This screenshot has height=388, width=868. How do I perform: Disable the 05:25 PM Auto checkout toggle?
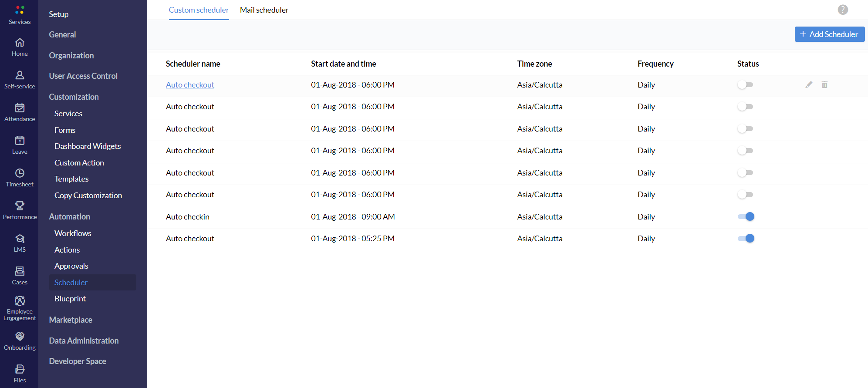click(746, 238)
